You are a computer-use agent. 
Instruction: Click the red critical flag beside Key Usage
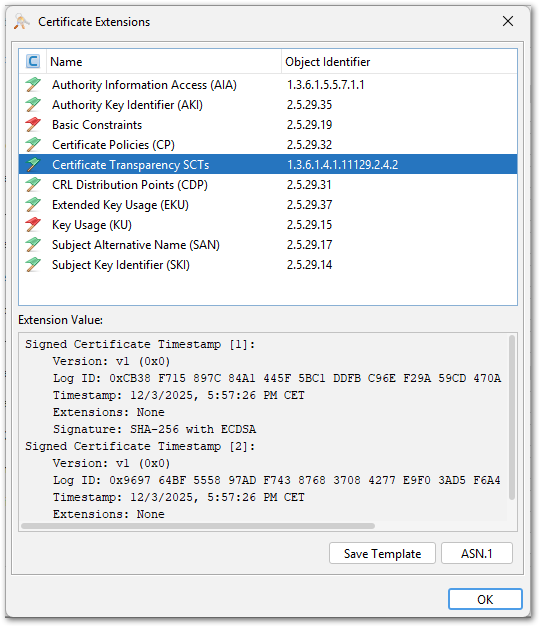(x=33, y=224)
